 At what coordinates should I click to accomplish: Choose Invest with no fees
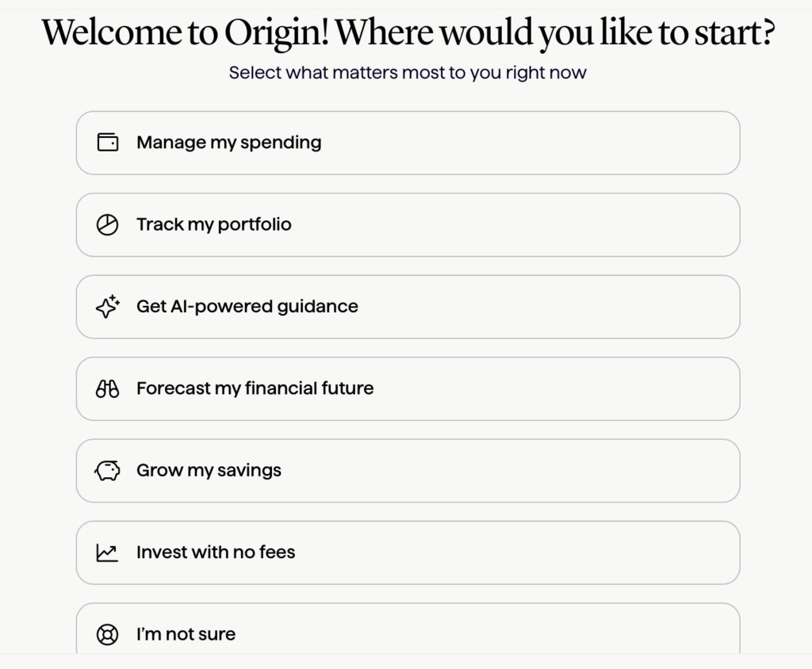(x=408, y=552)
